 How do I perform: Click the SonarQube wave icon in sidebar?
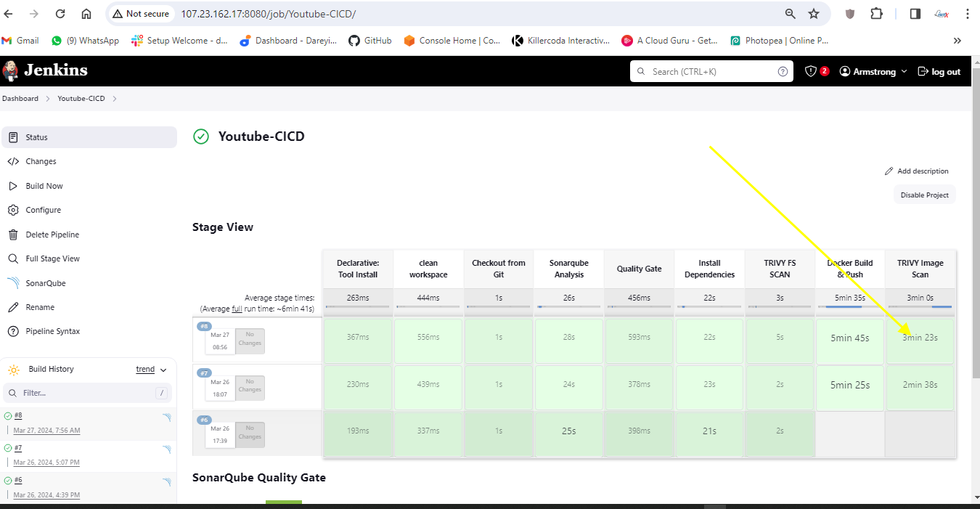[x=13, y=283]
